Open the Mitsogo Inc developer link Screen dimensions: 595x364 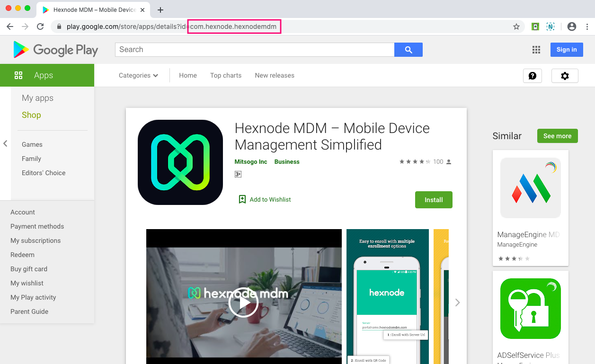251,162
